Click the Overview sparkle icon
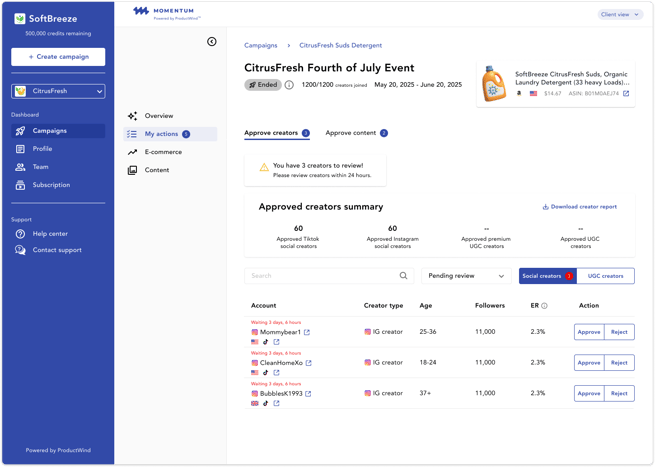The image size is (655, 467). coord(132,116)
